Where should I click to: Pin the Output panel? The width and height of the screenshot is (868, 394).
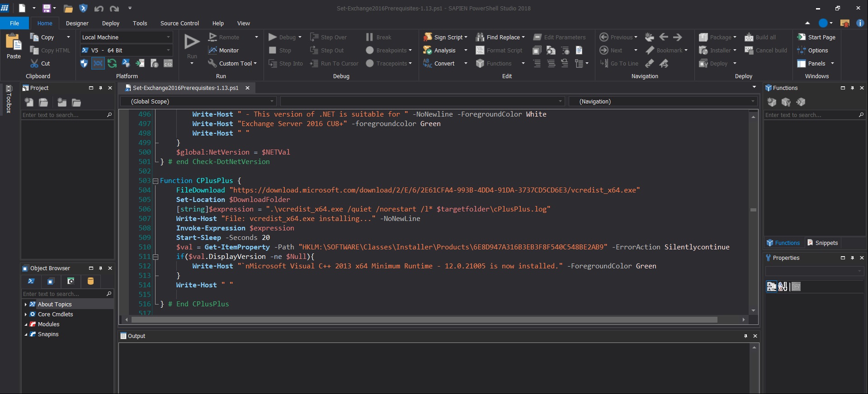[x=745, y=336]
